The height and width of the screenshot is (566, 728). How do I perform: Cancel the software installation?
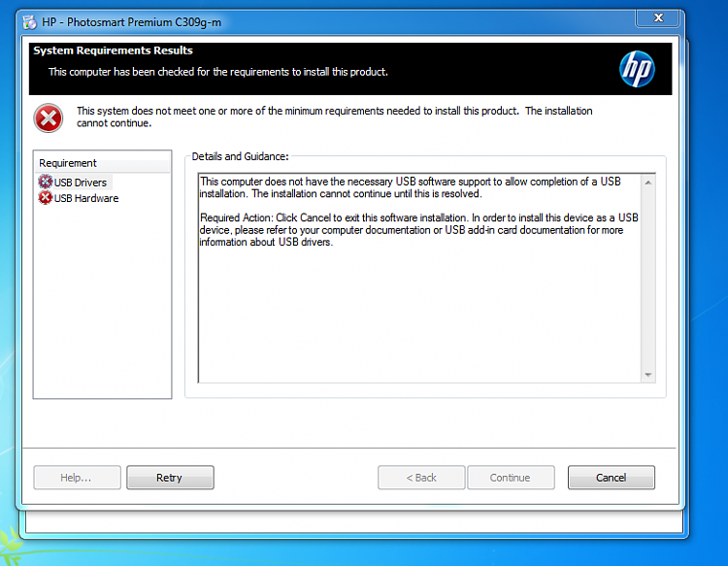pos(611,478)
